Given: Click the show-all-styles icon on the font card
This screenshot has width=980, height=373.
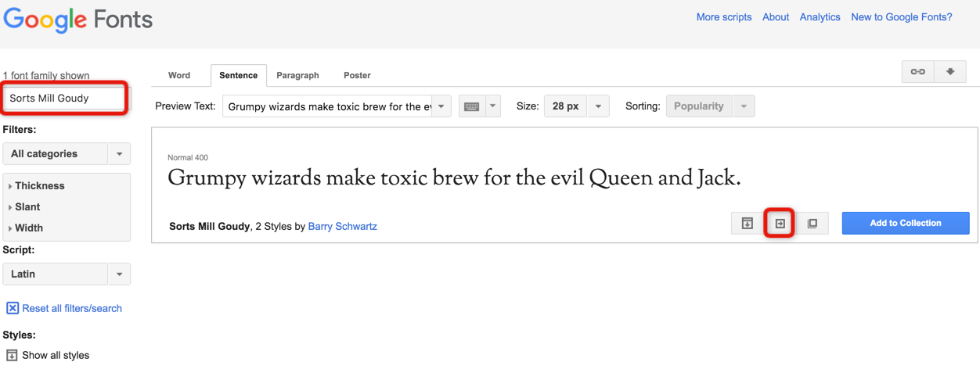Looking at the screenshot, I should pos(748,224).
